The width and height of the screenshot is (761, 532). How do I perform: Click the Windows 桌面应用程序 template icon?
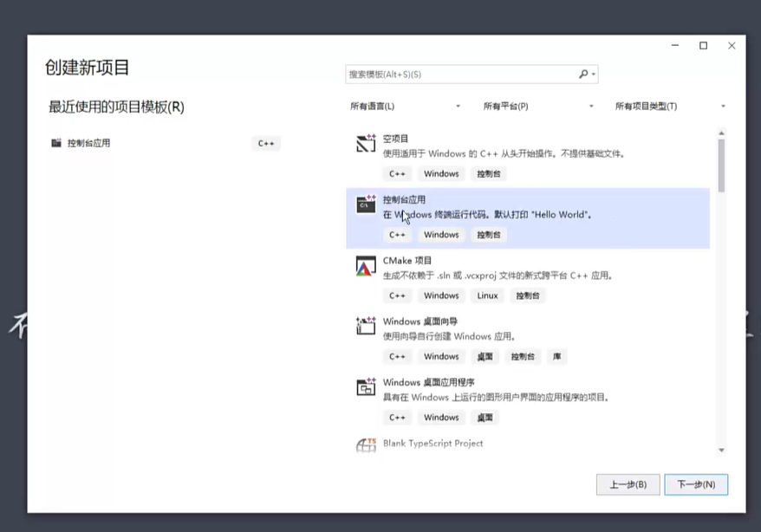[366, 387]
